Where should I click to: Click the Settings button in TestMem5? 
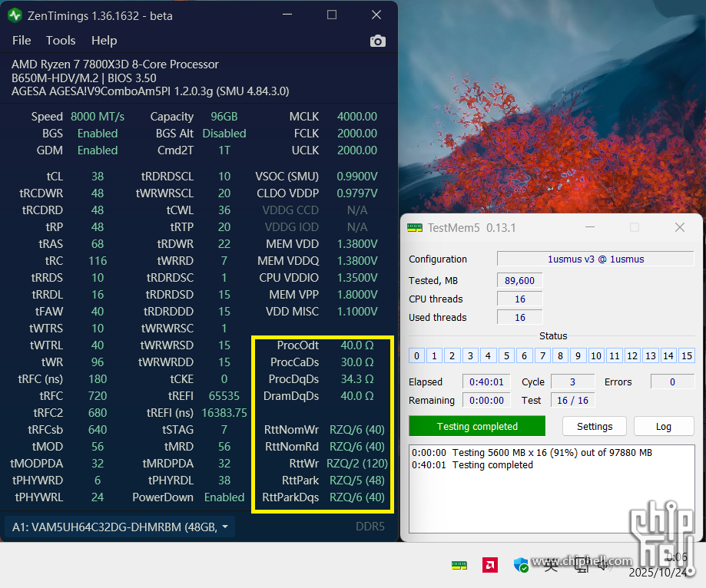click(x=595, y=426)
